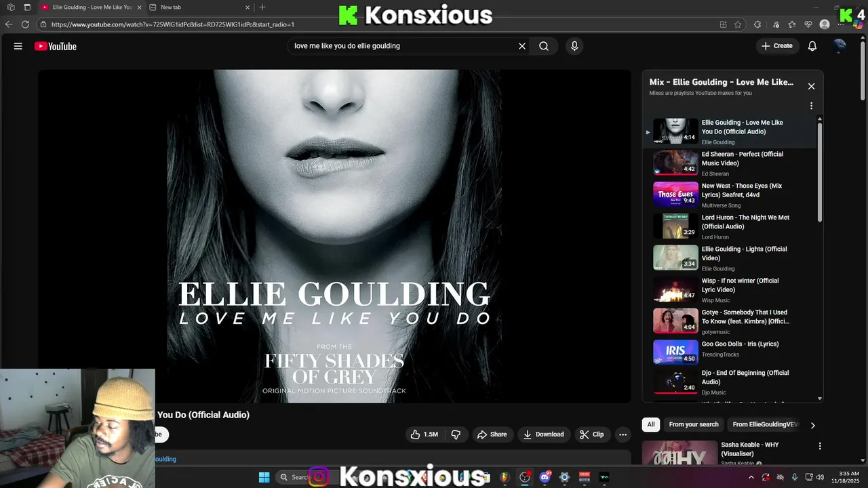Reload the current page
Viewport: 868px width, 488px height.
(x=25, y=24)
